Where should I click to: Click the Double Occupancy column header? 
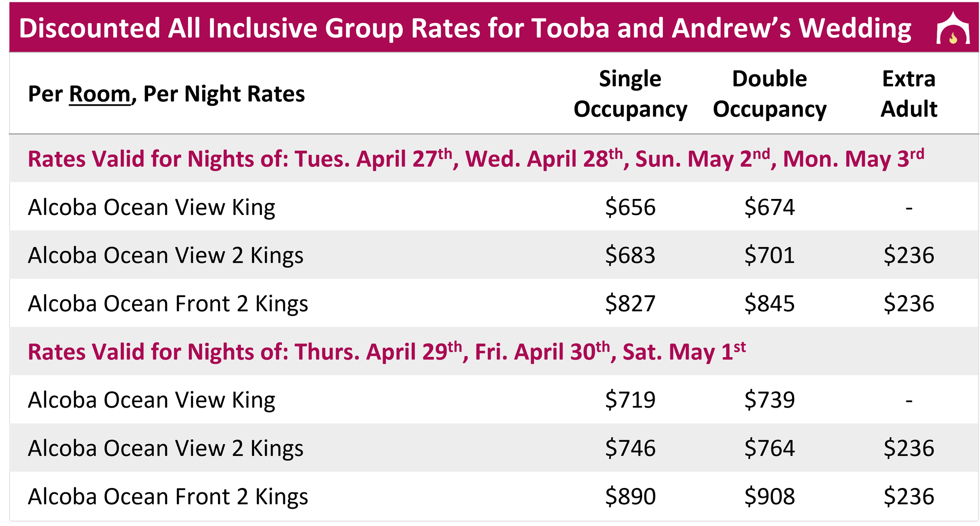769,94
